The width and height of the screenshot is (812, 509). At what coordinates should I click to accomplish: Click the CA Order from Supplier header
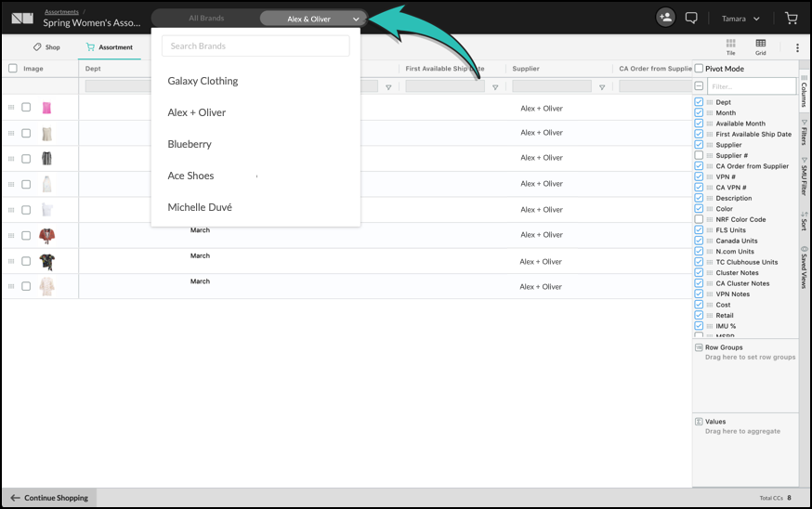(655, 69)
